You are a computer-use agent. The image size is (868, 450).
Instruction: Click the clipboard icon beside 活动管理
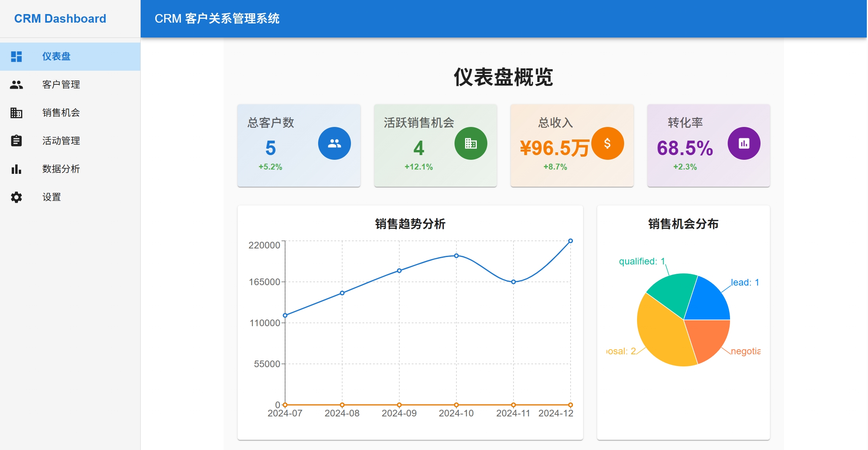click(x=16, y=141)
